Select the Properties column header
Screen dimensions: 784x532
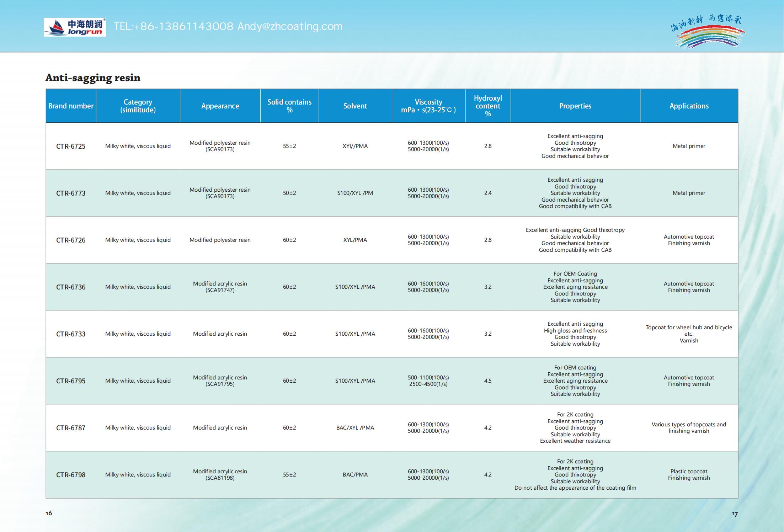point(575,106)
